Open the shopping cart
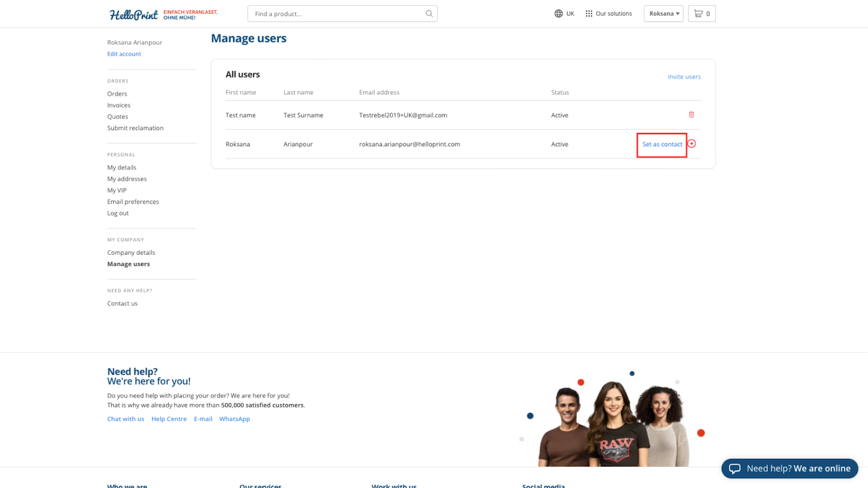The image size is (868, 488). tap(701, 14)
